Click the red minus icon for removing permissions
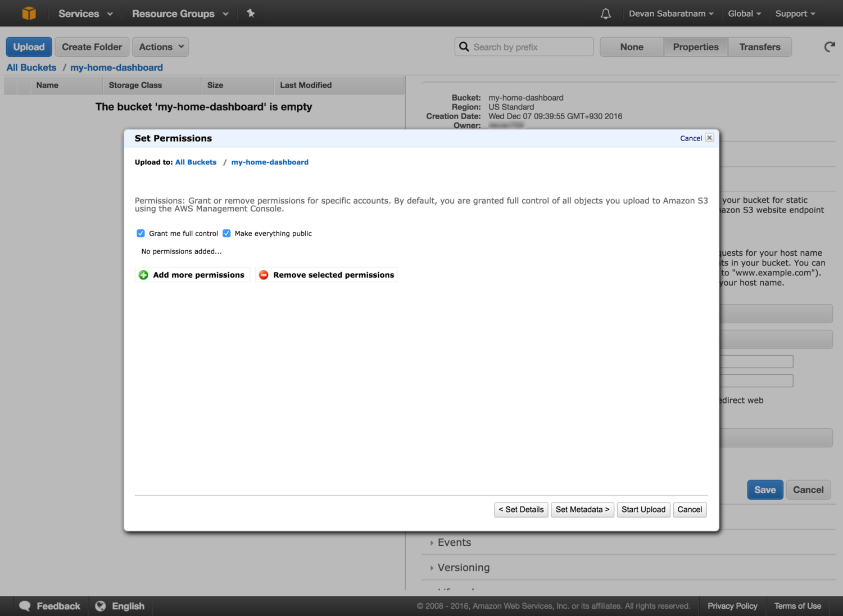 [x=264, y=275]
